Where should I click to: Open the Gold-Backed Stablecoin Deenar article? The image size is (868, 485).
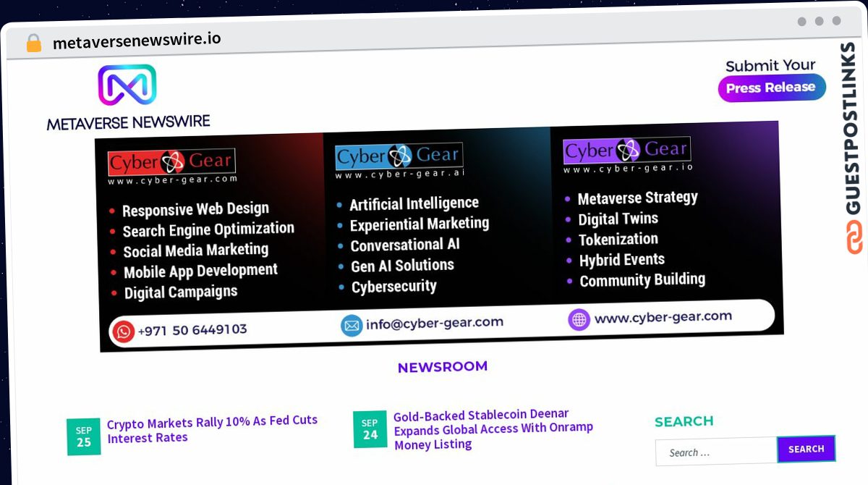493,430
